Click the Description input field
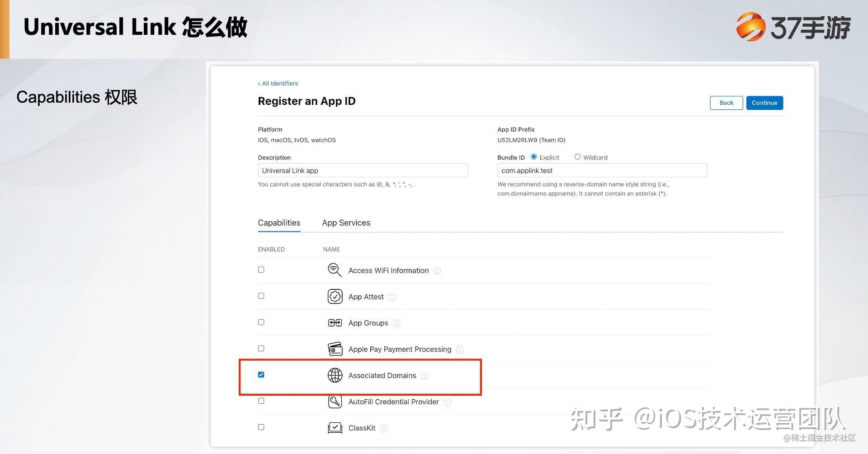The width and height of the screenshot is (868, 454). (x=363, y=170)
